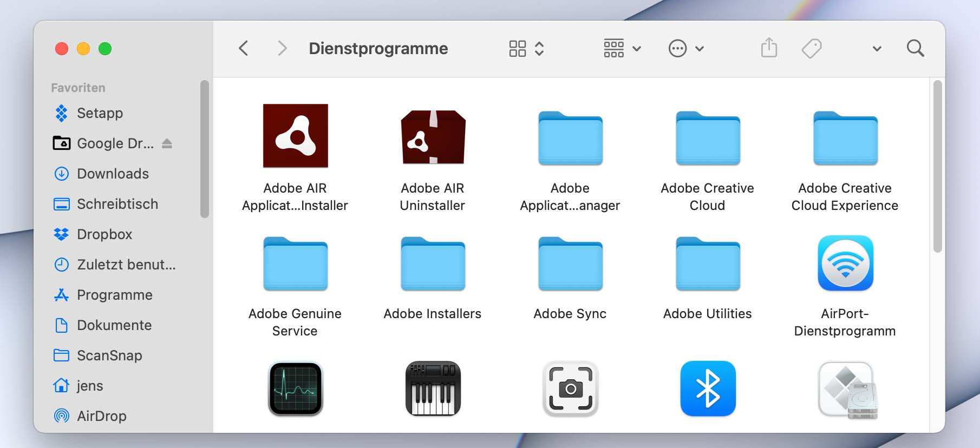Go back with the left chevron
The image size is (980, 448).
coord(244,48)
